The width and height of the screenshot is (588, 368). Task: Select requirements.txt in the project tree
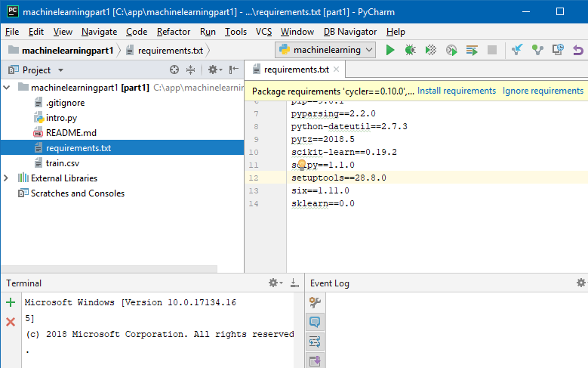(122, 148)
